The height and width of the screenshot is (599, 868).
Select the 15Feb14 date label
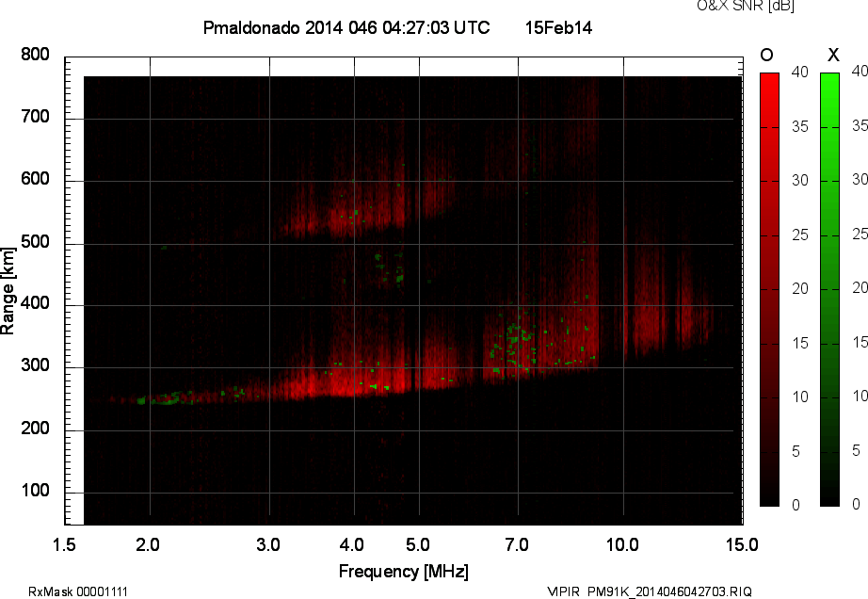[x=558, y=28]
